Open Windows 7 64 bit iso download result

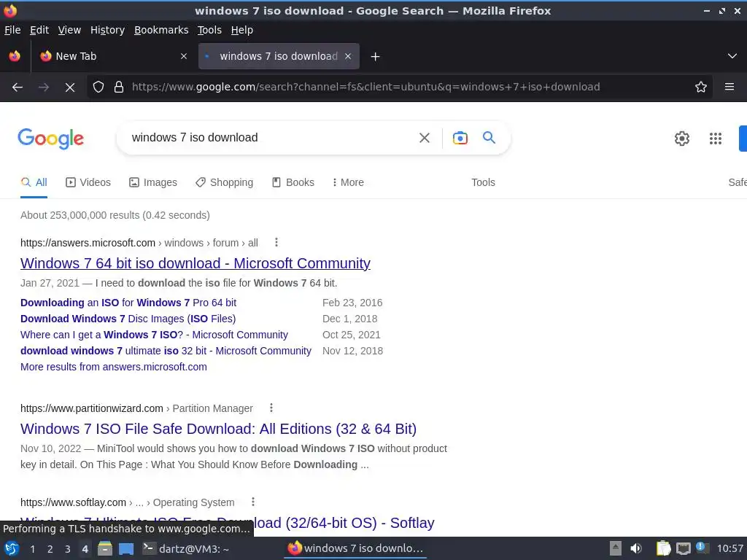click(196, 263)
